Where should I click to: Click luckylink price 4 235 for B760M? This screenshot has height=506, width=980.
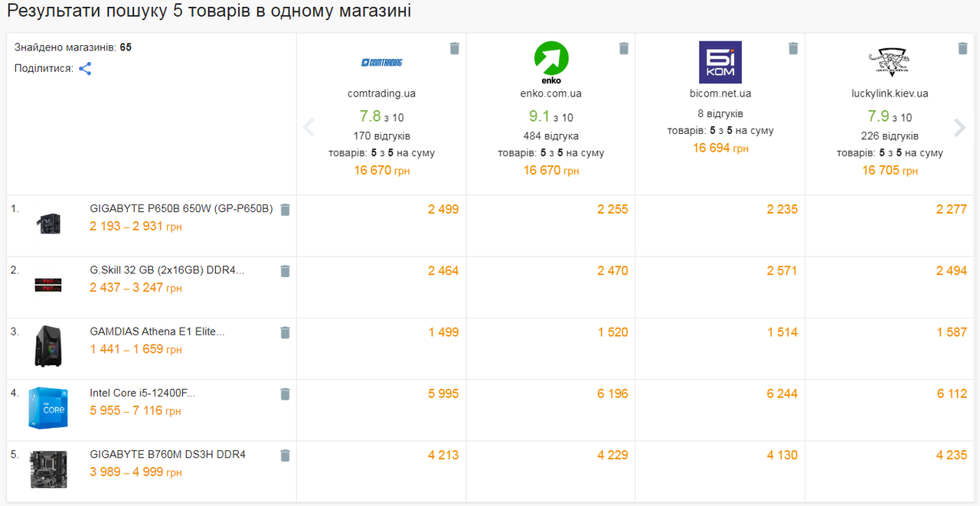tap(952, 455)
